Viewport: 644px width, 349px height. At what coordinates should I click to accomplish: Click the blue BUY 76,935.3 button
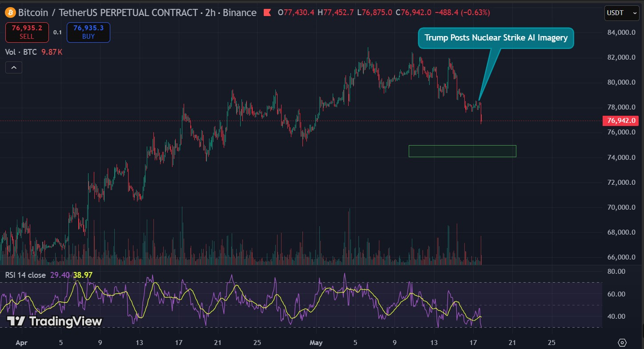[x=88, y=32]
